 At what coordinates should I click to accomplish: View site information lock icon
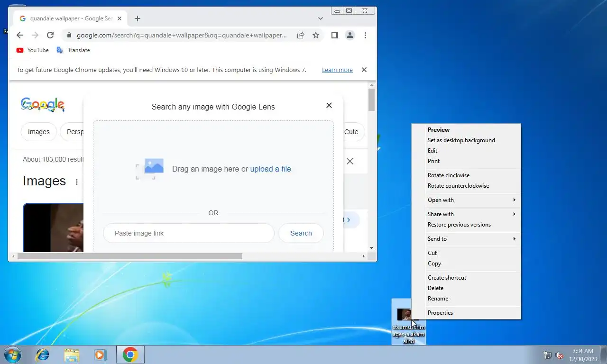point(69,35)
